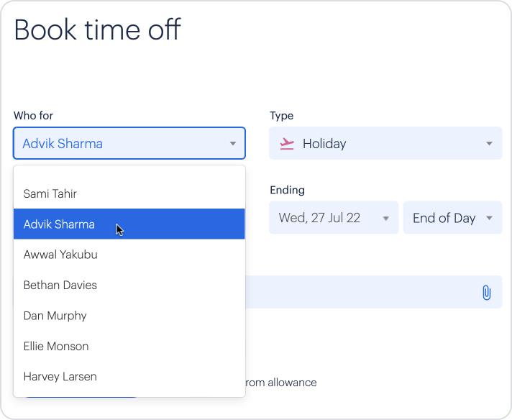Click the arrow in the Who for field
Screen dimensions: 512x420
tap(233, 144)
